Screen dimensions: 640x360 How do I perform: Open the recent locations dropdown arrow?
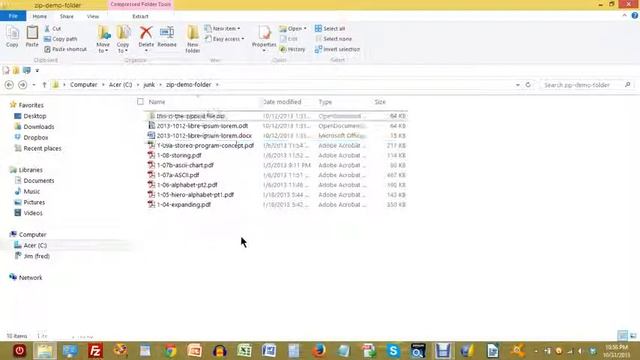pos(34,85)
